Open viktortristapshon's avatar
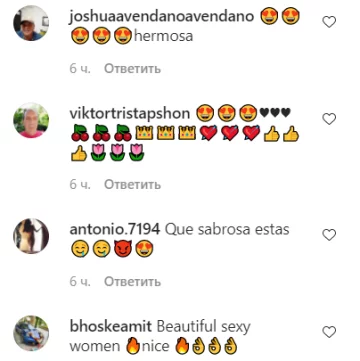The width and height of the screenshot is (360, 361). click(31, 120)
